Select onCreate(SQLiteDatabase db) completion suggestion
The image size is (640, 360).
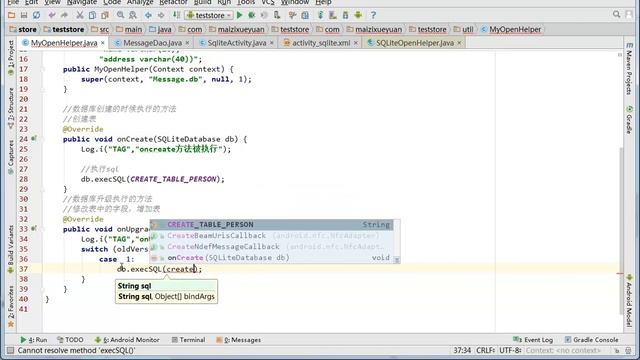[x=271, y=258]
